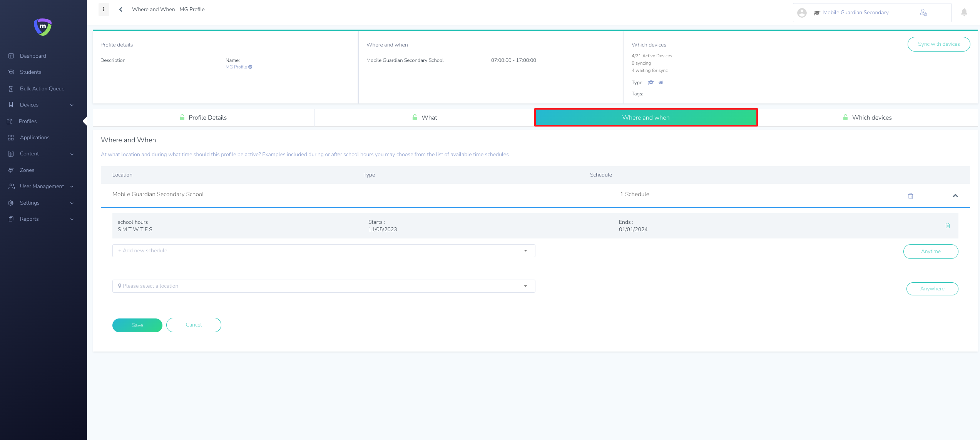Click the 4/21 Active Devices text
This screenshot has height=440, width=980.
click(x=652, y=56)
